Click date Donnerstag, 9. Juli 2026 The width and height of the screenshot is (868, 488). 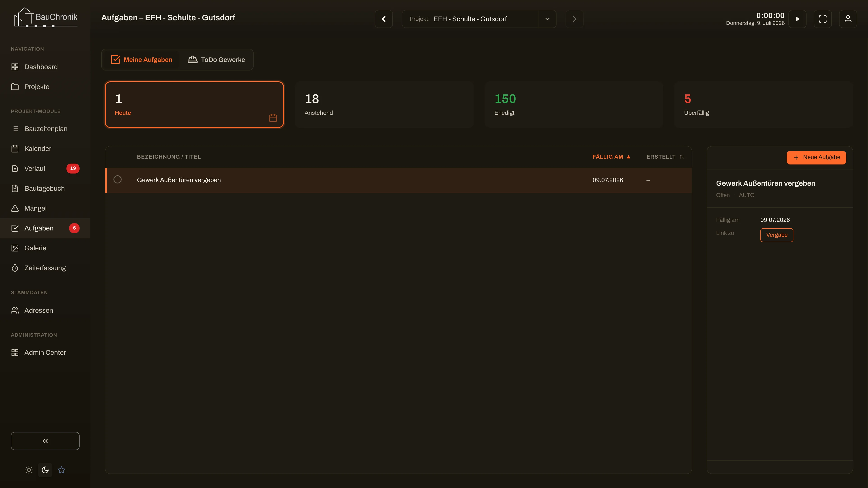[755, 23]
